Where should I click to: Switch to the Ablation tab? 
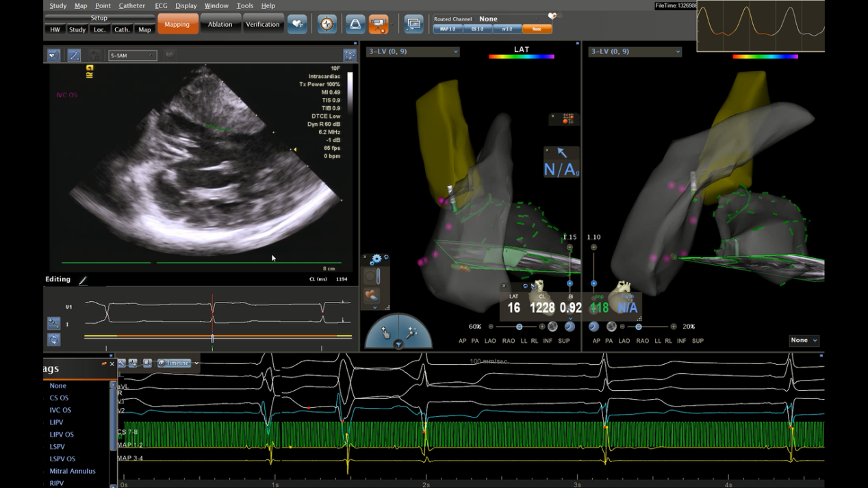tap(220, 25)
